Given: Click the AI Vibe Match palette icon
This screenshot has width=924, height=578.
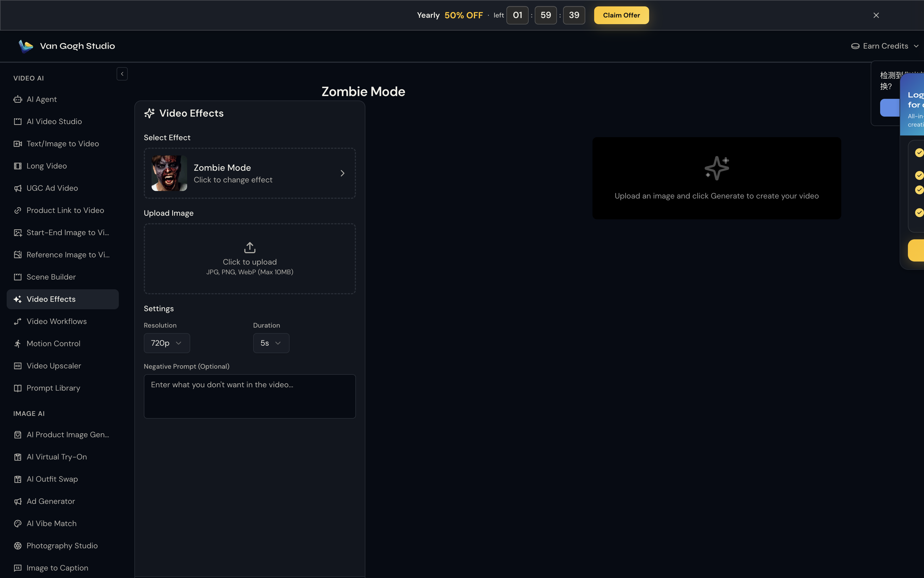Looking at the screenshot, I should tap(17, 523).
